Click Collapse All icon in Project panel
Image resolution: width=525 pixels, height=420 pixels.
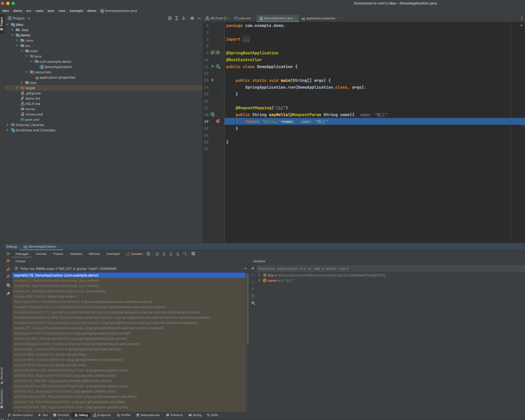(183, 18)
